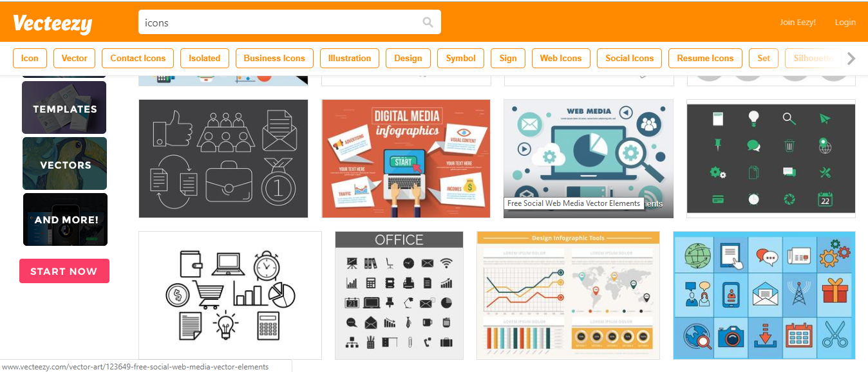Select the Contact Icons tag
The width and height of the screenshot is (868, 372).
[138, 58]
